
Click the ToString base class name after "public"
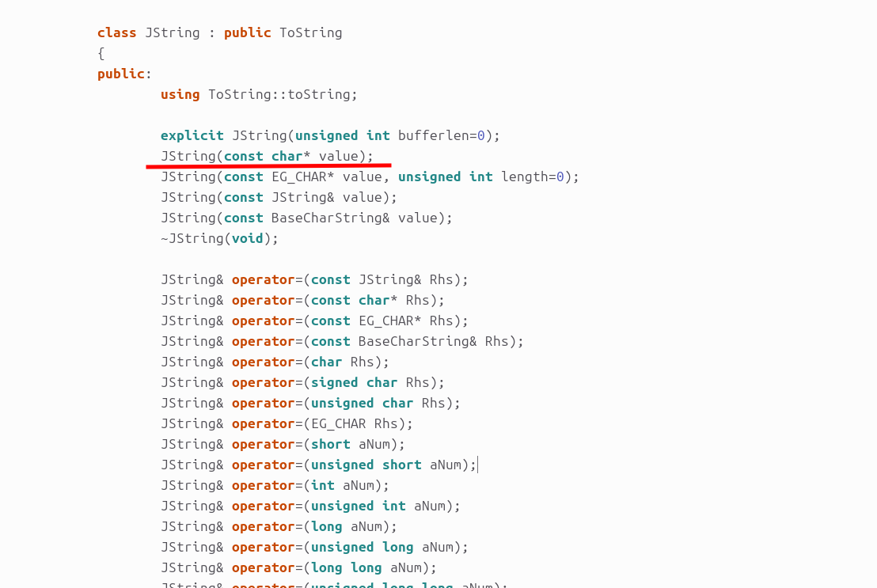click(x=310, y=33)
